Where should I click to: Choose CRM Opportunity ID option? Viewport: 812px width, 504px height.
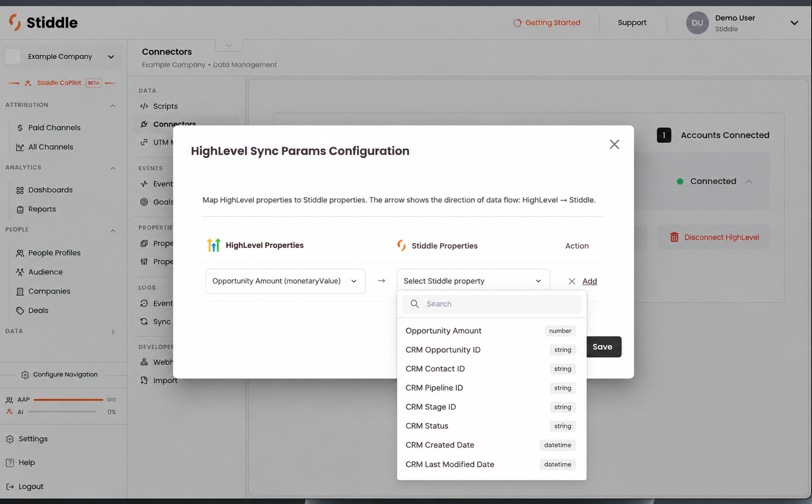491,350
